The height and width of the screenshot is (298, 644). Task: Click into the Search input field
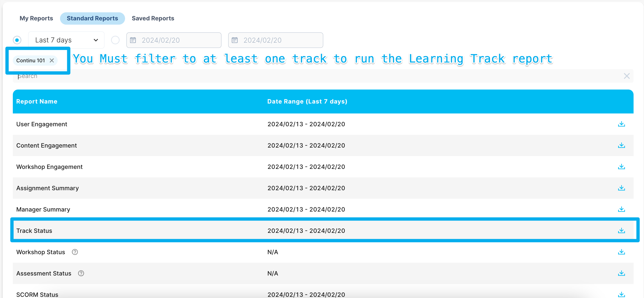tap(300, 76)
